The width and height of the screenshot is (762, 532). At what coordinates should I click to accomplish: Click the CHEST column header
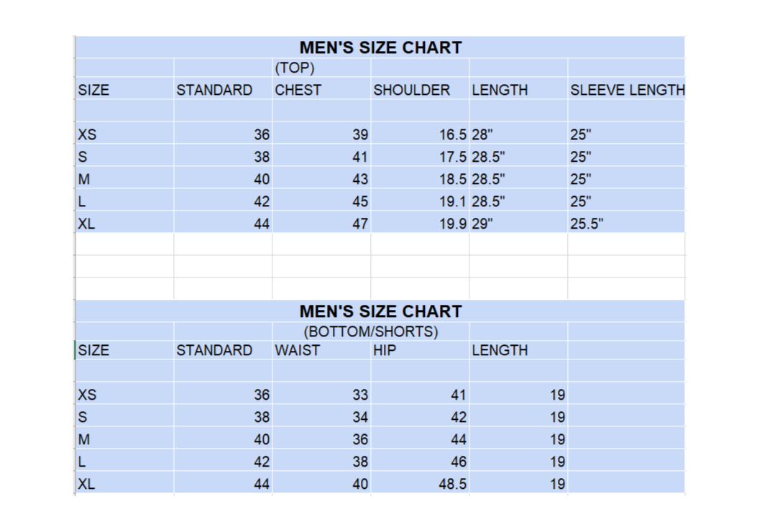pyautogui.click(x=298, y=90)
